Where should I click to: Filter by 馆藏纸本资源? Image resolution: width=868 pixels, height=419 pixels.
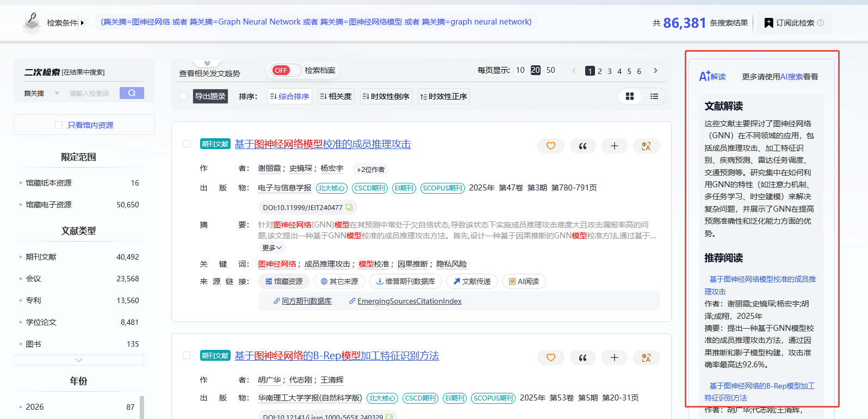(48, 183)
